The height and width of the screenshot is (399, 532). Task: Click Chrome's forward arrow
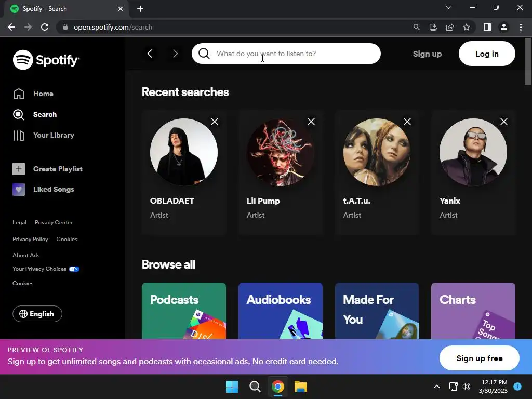click(28, 27)
